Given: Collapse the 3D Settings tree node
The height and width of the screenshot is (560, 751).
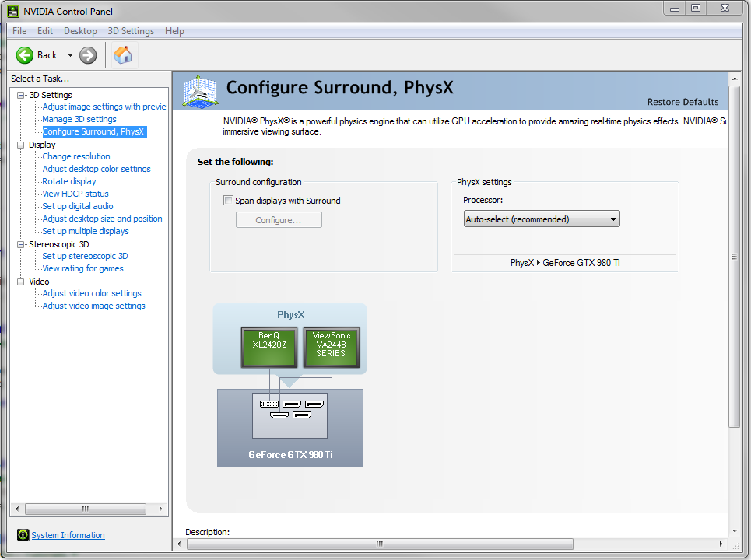Looking at the screenshot, I should 20,95.
